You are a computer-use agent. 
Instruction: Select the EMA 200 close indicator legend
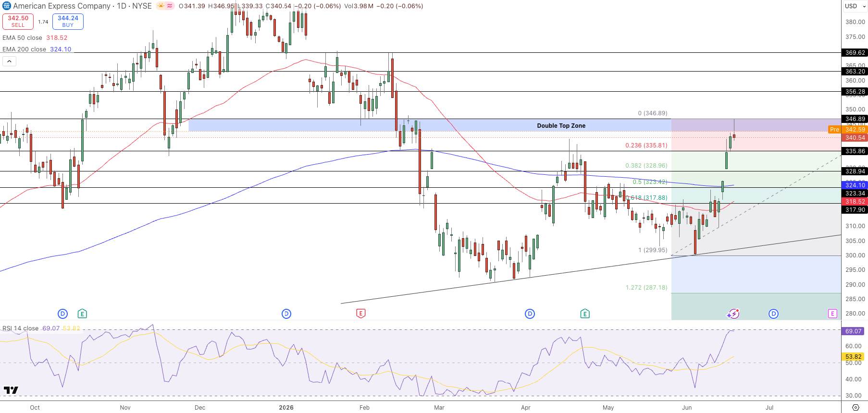pyautogui.click(x=24, y=49)
